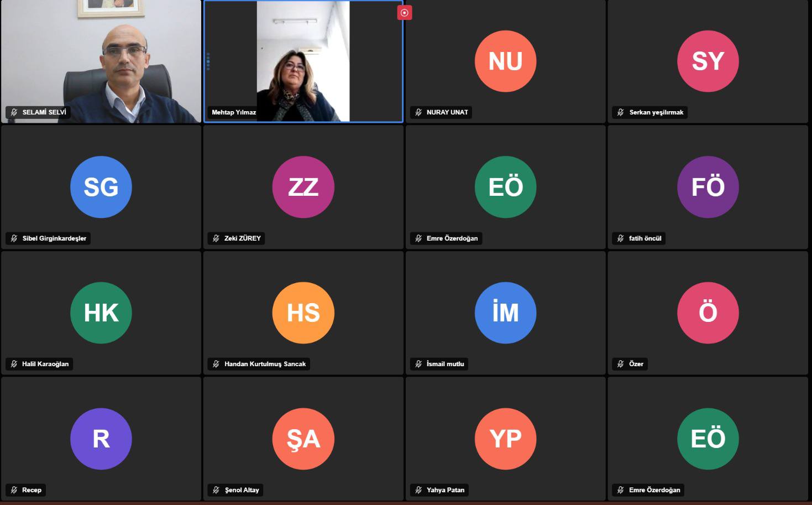Click the red recording indicator icon
This screenshot has width=812, height=505.
tap(405, 13)
